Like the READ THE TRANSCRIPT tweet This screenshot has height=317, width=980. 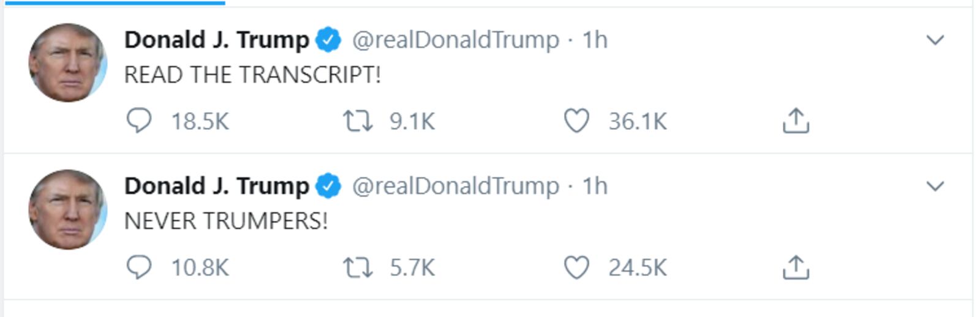tap(576, 121)
